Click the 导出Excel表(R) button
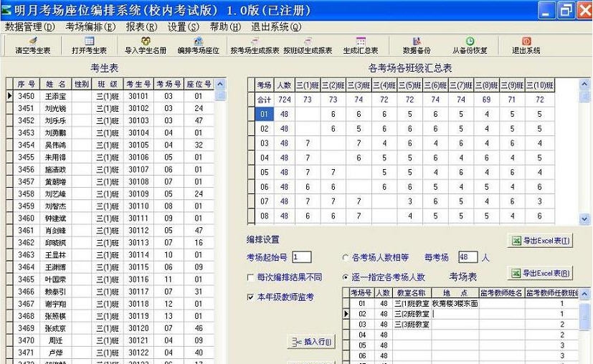Screen dimensions: 593x364 [x=540, y=273]
